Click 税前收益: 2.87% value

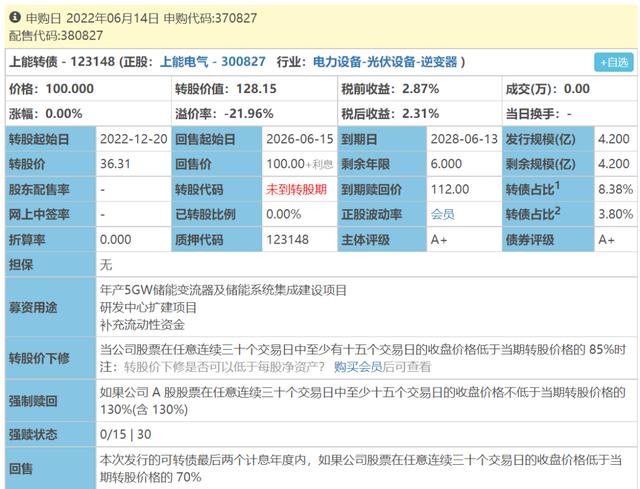(x=390, y=89)
